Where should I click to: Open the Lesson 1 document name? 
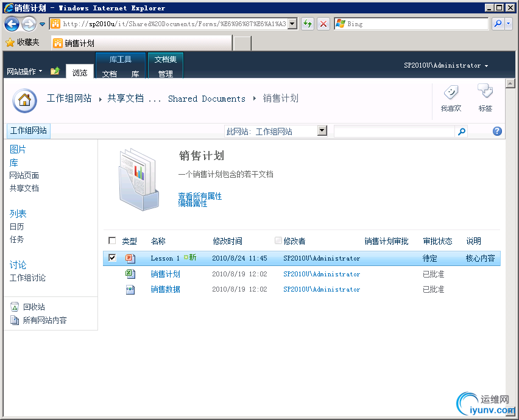click(165, 258)
